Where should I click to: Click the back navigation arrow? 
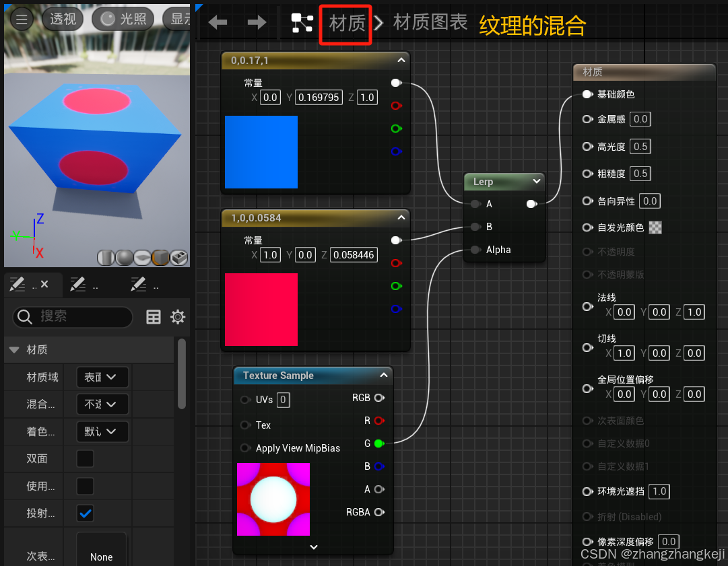tap(218, 22)
